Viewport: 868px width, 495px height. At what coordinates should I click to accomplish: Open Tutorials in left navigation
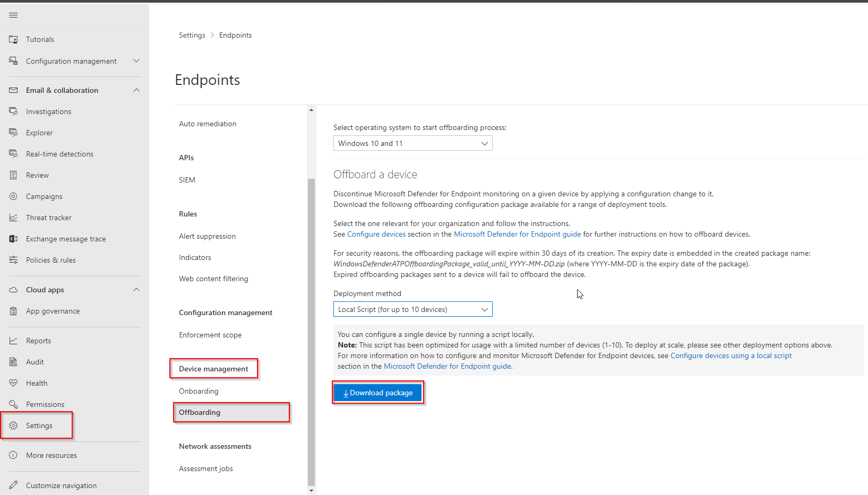[40, 39]
